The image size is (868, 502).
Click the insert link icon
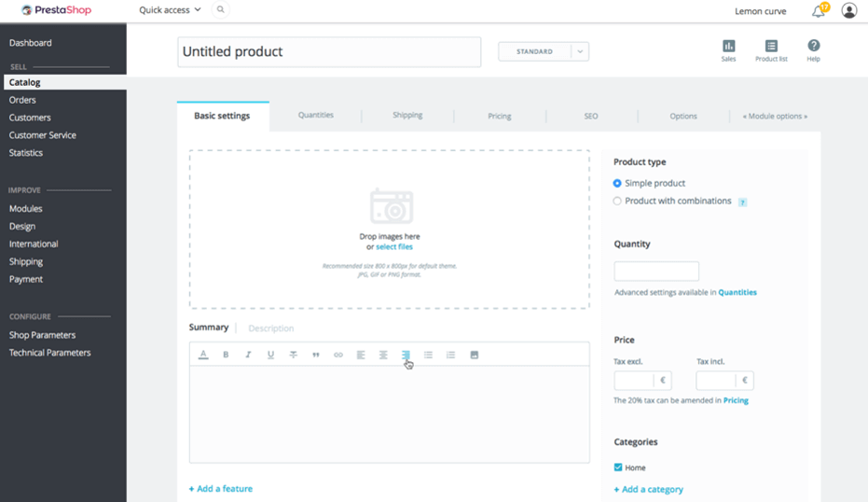[338, 355]
